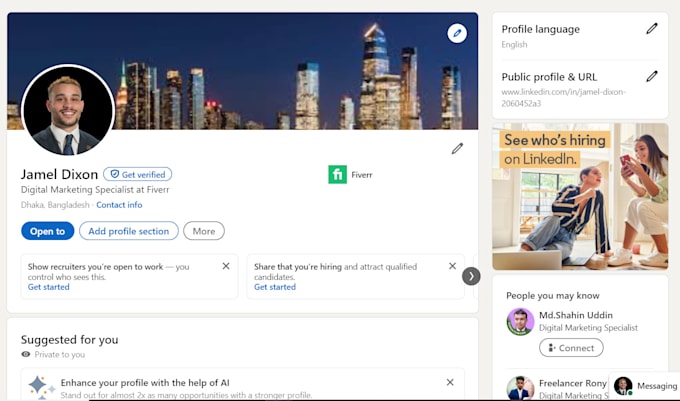680x401 pixels.
Task: Get started with open to work
Action: coord(49,287)
